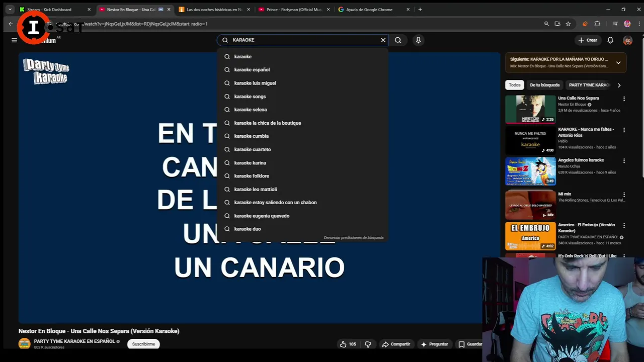This screenshot has width=644, height=362.
Task: Open Chrome media controls icon
Action: pyautogui.click(x=615, y=24)
